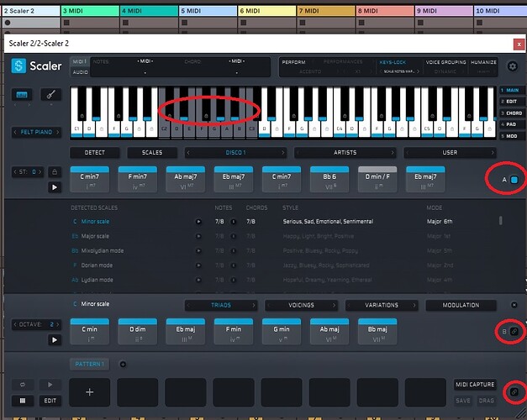Viewport: 527px width, 420px height.
Task: Toggle section B bind link
Action: 514,331
